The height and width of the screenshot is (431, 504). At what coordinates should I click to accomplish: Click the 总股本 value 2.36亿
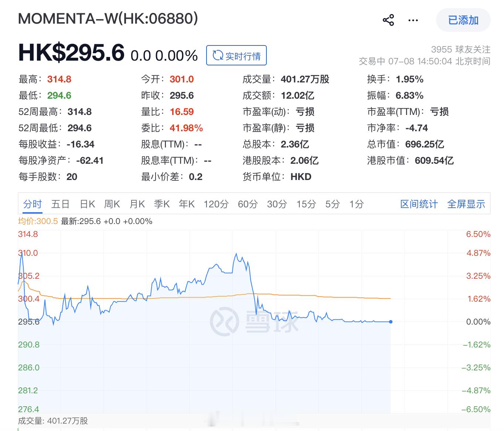pos(295,144)
